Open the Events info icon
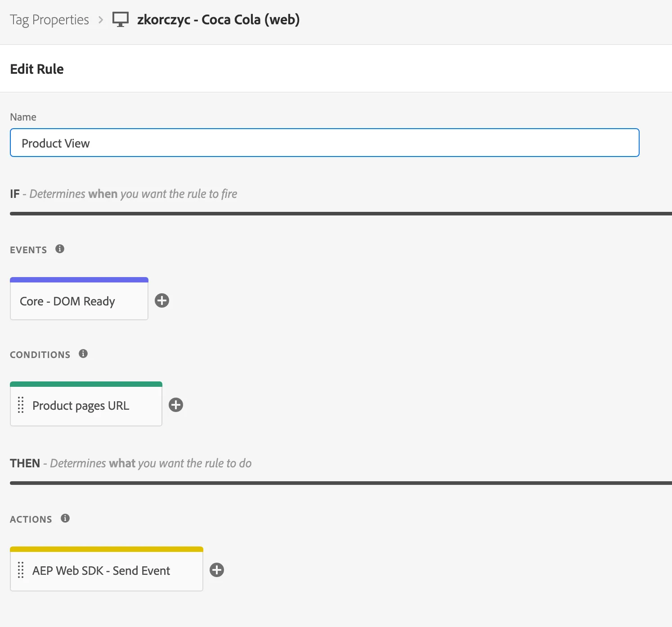 click(60, 249)
